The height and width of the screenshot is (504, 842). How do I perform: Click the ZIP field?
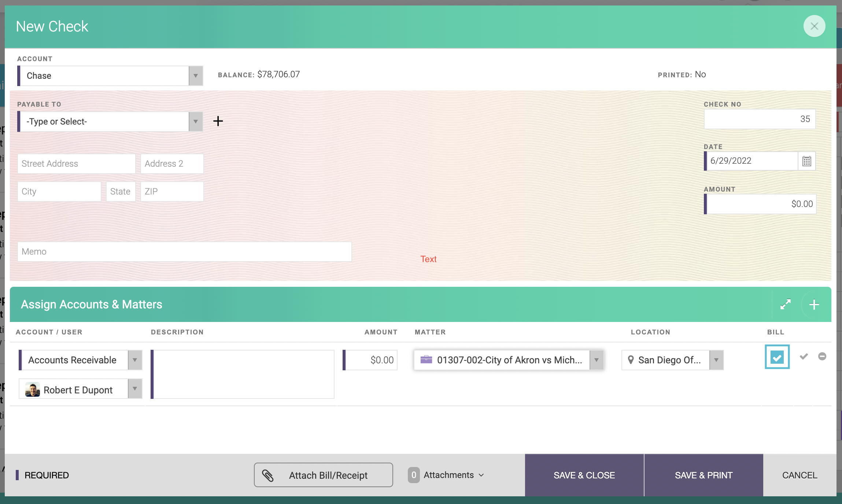172,192
